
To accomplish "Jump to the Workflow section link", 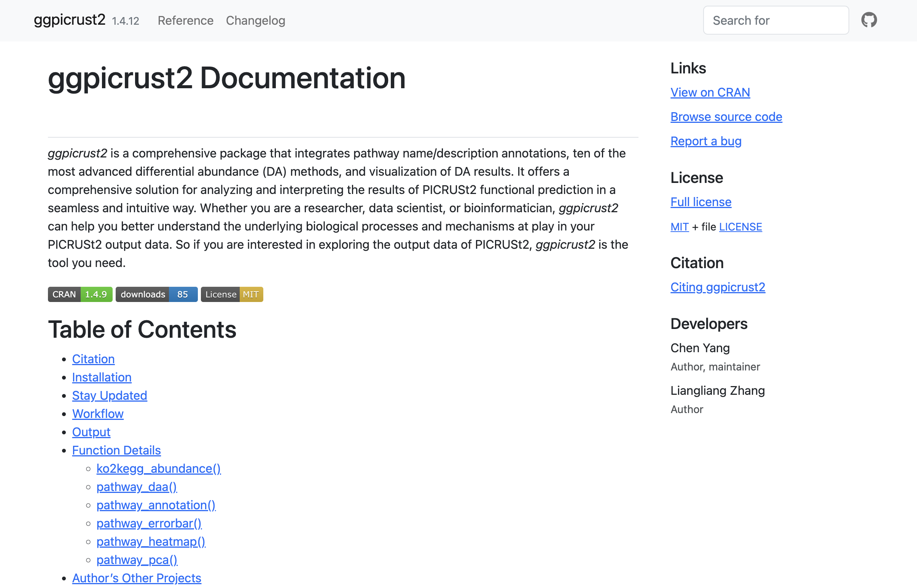I will [x=98, y=414].
